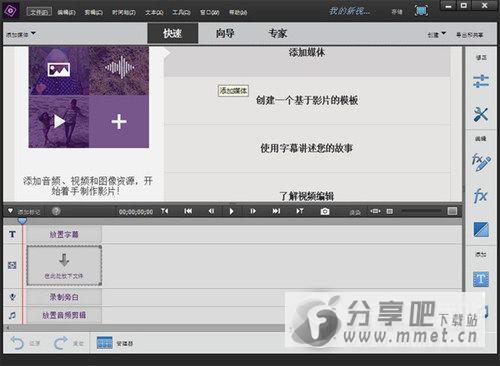Go to next edit point
The width and height of the screenshot is (500, 366).
coord(276,211)
